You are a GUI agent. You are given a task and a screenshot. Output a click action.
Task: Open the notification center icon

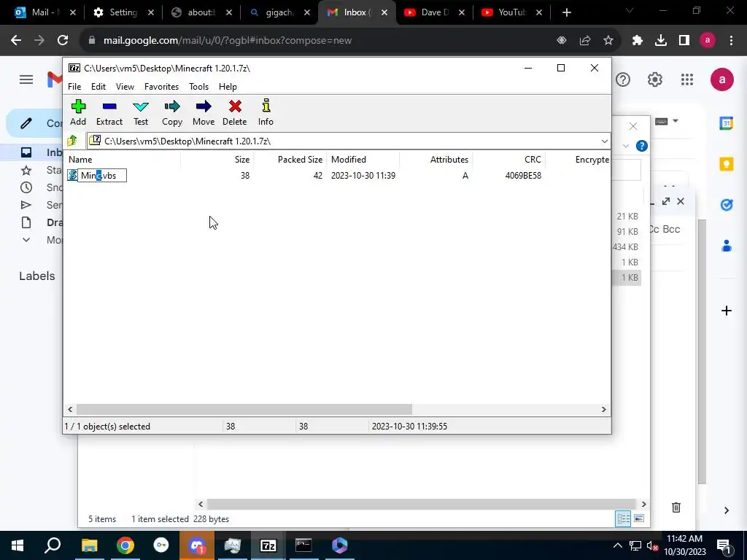[x=724, y=545]
